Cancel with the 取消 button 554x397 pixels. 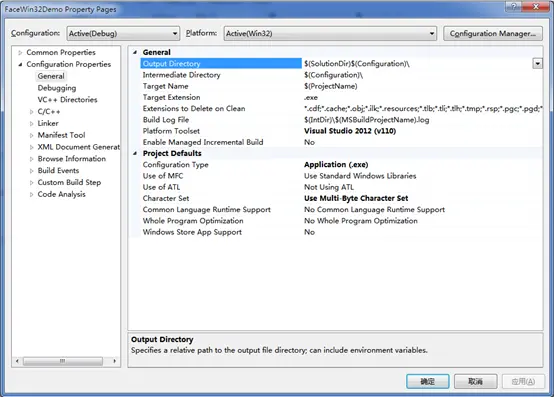click(476, 381)
